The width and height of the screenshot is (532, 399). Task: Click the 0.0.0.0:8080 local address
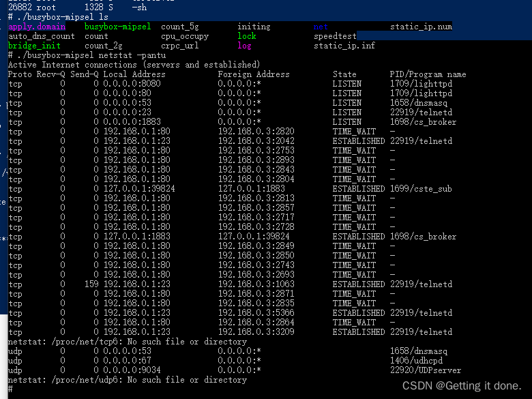132,84
